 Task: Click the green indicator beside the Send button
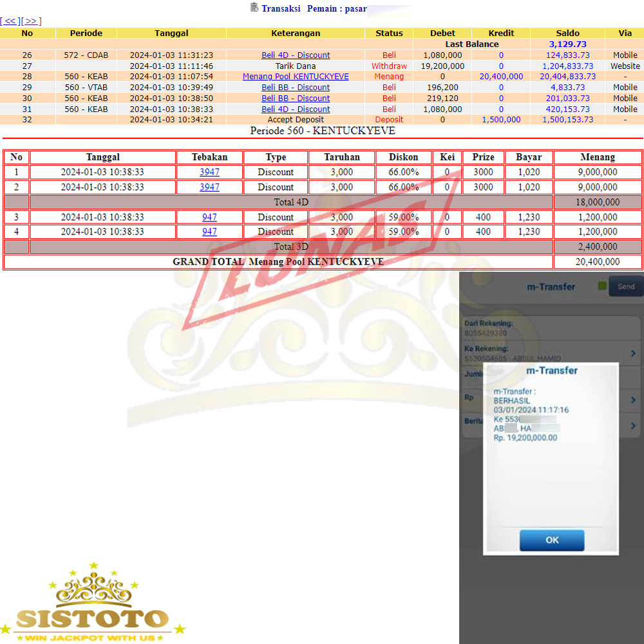[602, 287]
